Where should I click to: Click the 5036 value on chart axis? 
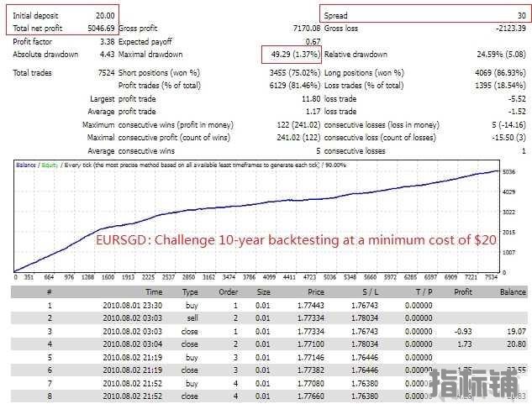point(509,172)
